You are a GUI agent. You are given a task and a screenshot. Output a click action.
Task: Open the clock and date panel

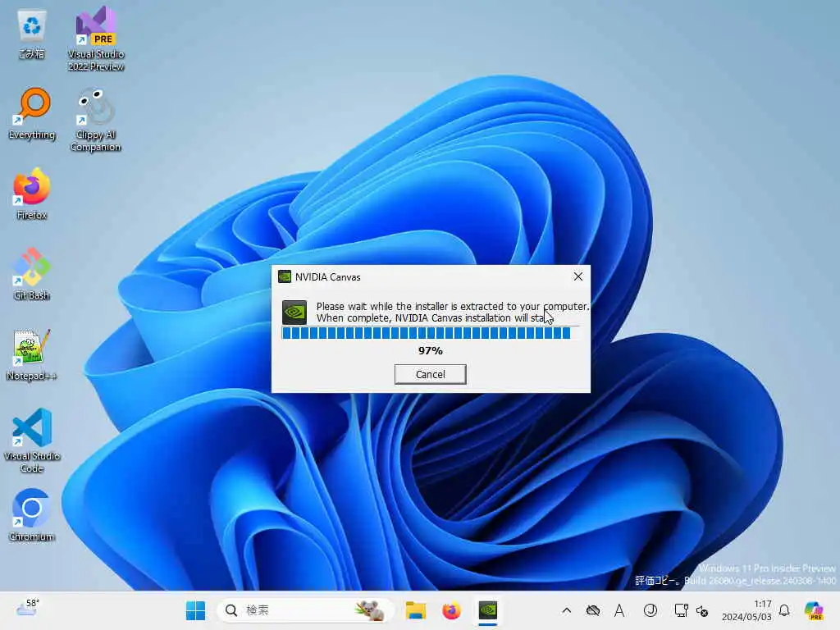coord(746,610)
